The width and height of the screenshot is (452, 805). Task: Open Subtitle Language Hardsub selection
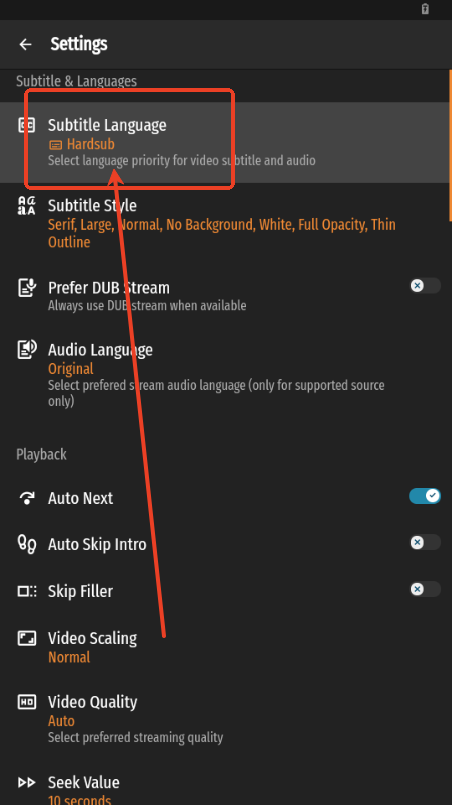(224, 142)
